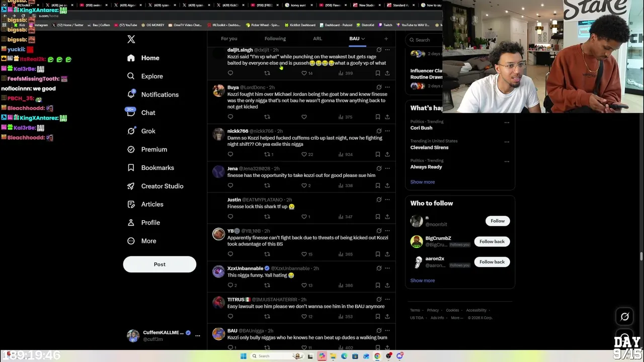Click the More circle icon

point(131,241)
